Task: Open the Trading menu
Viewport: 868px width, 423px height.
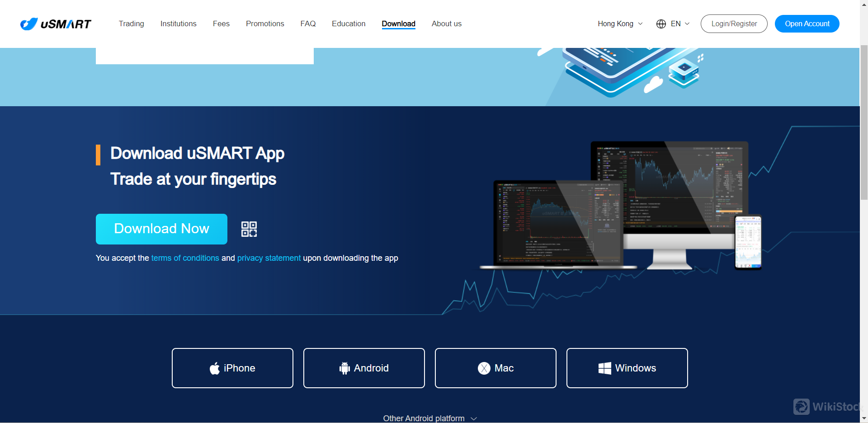Action: (132, 23)
